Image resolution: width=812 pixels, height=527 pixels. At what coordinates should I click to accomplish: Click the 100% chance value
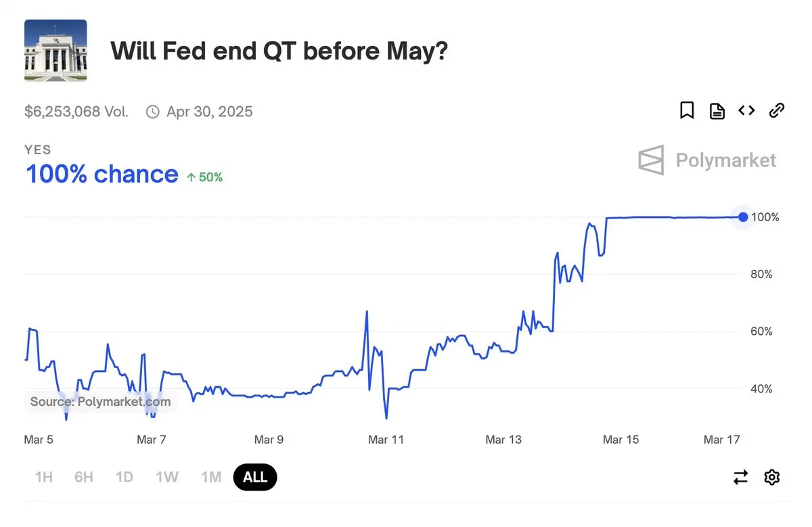[101, 175]
